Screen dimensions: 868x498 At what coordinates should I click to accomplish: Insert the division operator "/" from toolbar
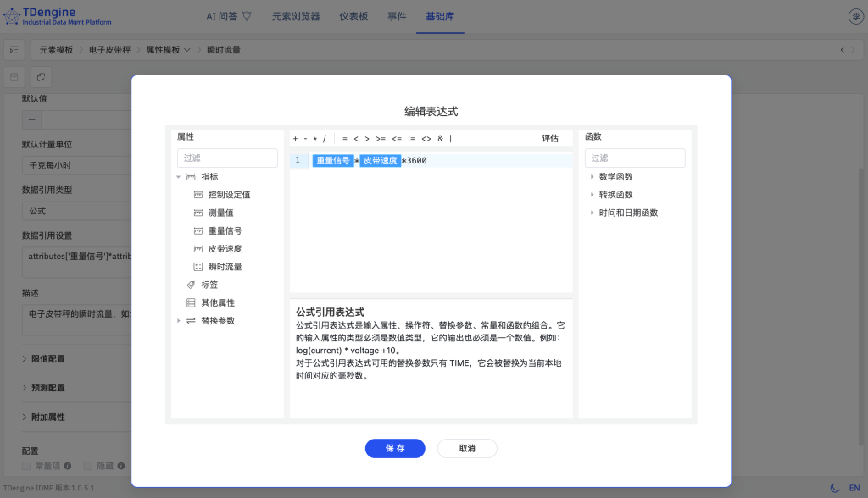pyautogui.click(x=324, y=137)
